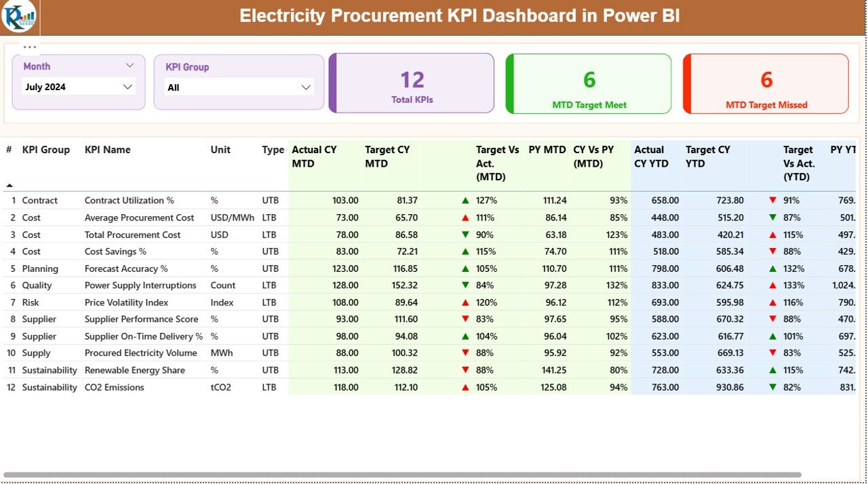Select the 6 MTD Target Missed card
Viewport: 868px width, 484px height.
[766, 83]
